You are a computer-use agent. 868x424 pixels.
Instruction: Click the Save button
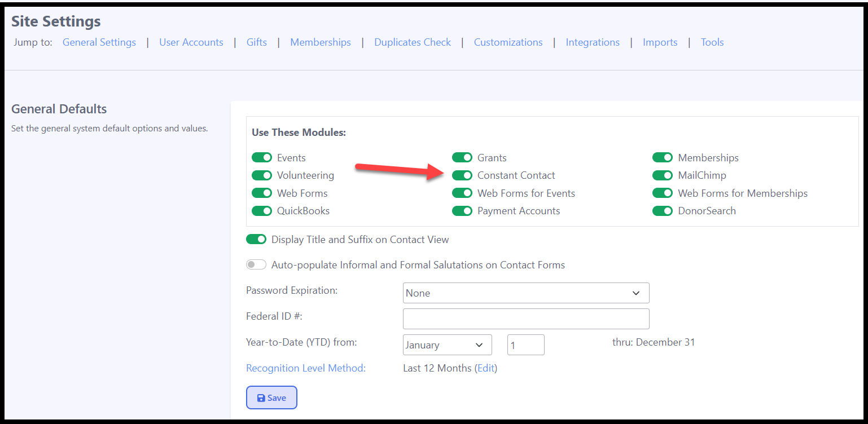pos(271,397)
